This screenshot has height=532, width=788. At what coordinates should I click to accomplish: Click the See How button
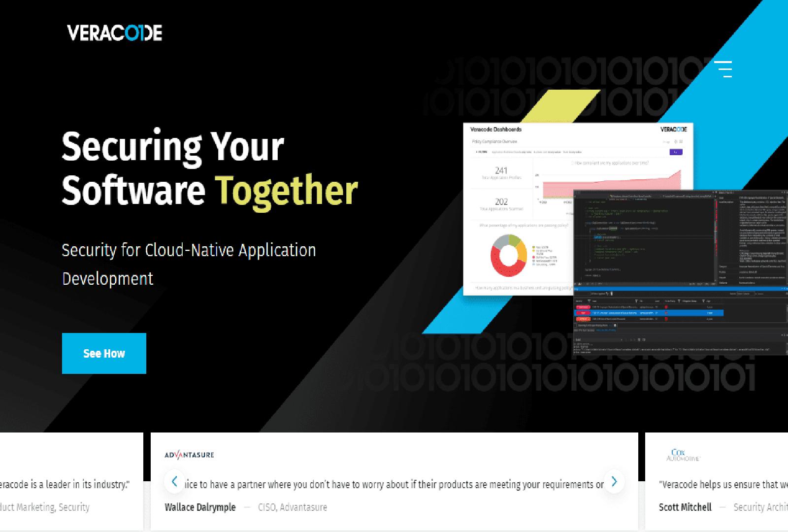coord(103,353)
